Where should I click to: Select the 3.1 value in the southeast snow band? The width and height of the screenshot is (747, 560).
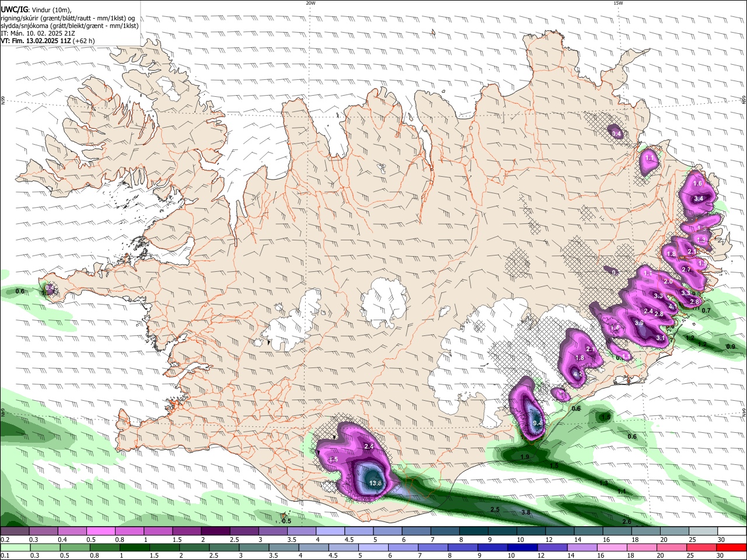click(x=661, y=338)
